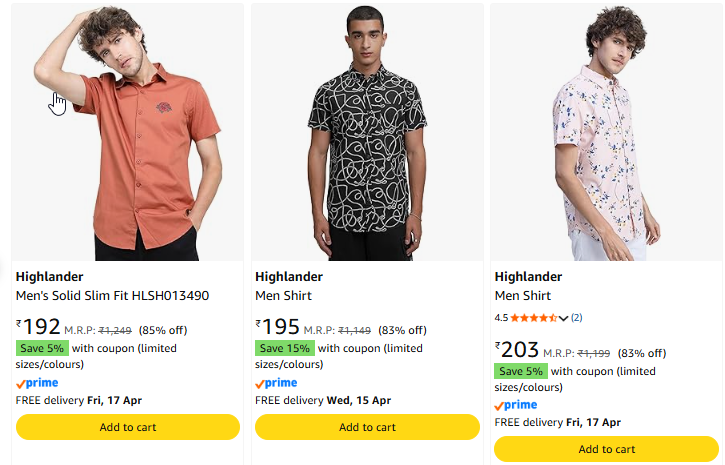This screenshot has width=725, height=465.
Task: Open the (2) reviews count link
Action: pyautogui.click(x=577, y=318)
